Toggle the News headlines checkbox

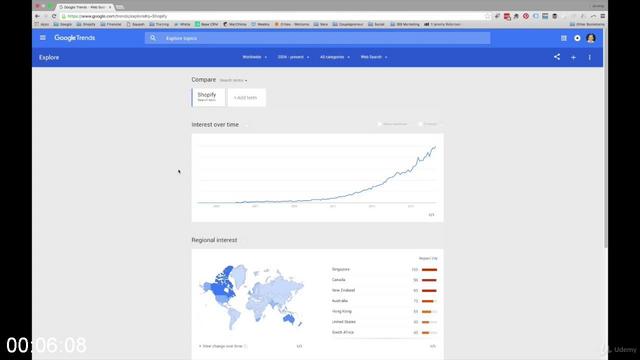(380, 124)
